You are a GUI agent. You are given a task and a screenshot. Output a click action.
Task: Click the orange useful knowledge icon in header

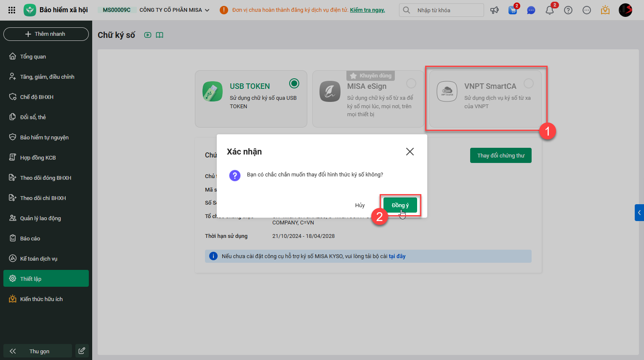[605, 10]
